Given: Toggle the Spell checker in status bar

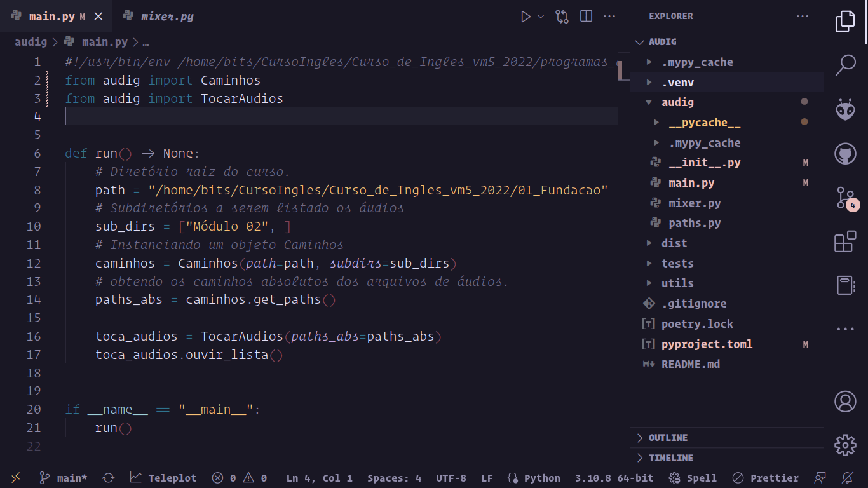Looking at the screenshot, I should 693,478.
